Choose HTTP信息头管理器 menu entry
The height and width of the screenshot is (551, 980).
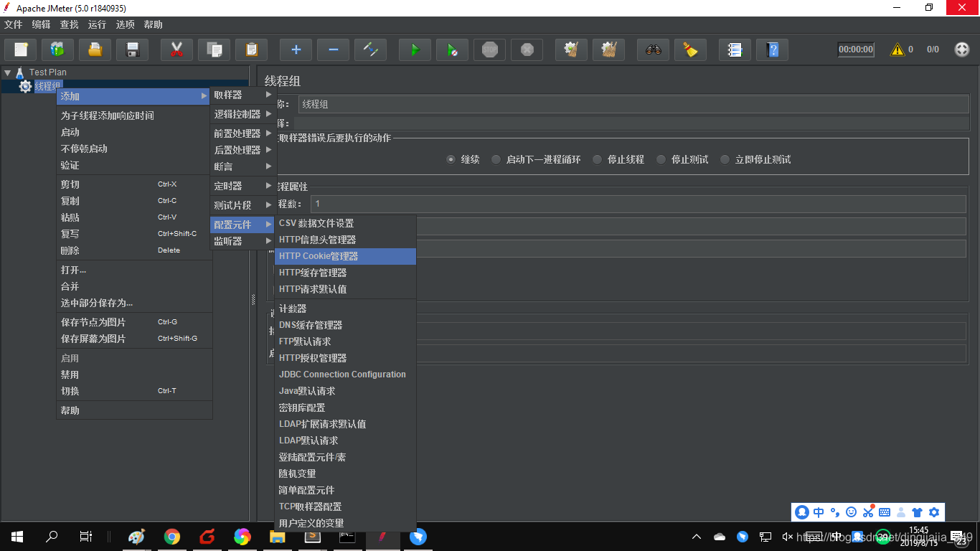345,240
